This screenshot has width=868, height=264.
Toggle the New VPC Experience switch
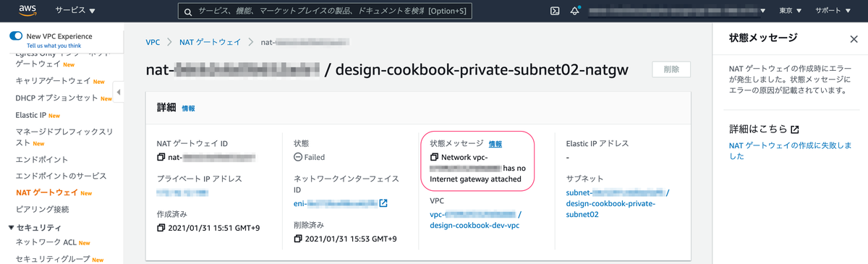coord(16,36)
